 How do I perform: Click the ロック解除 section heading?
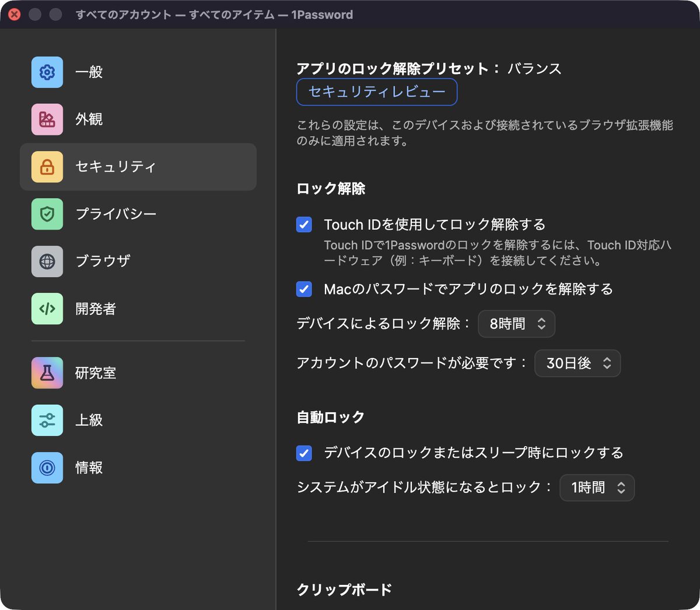pos(331,189)
